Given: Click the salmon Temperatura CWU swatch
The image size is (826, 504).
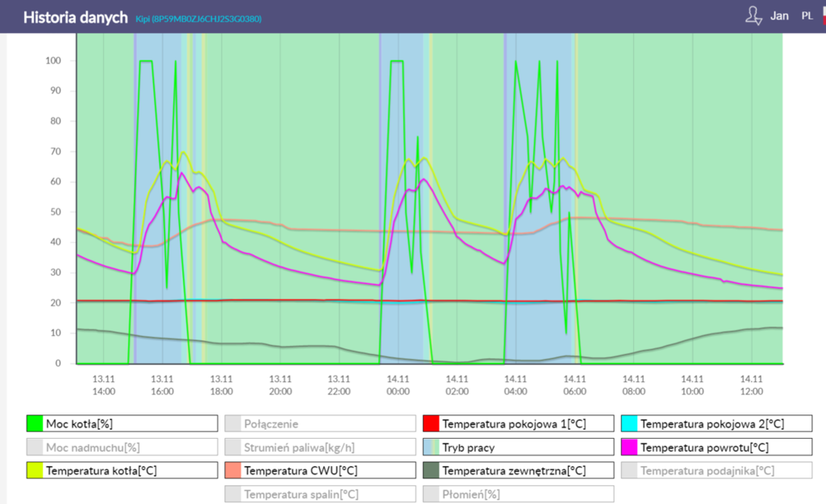Looking at the screenshot, I should (232, 470).
